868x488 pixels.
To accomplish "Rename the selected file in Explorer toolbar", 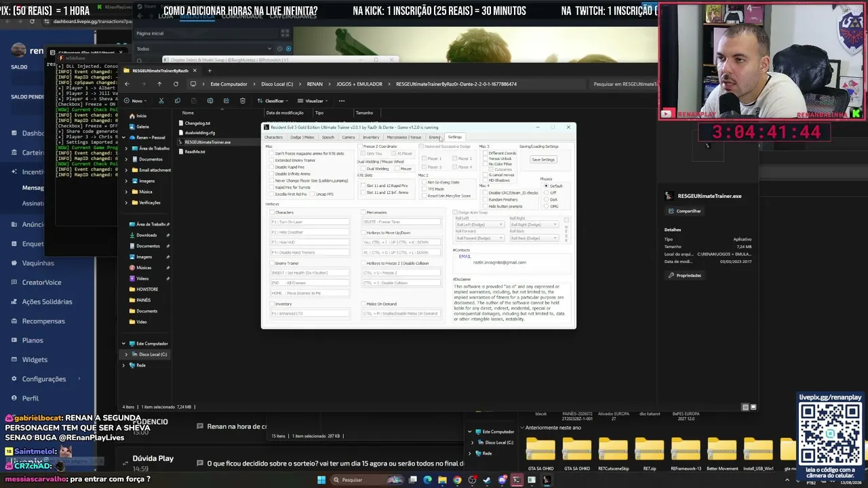I will pos(210,101).
